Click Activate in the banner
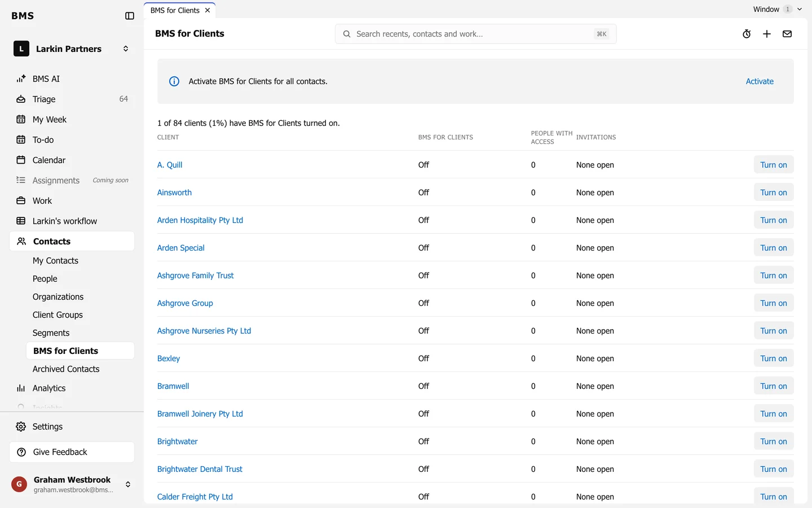812x508 pixels. click(760, 81)
